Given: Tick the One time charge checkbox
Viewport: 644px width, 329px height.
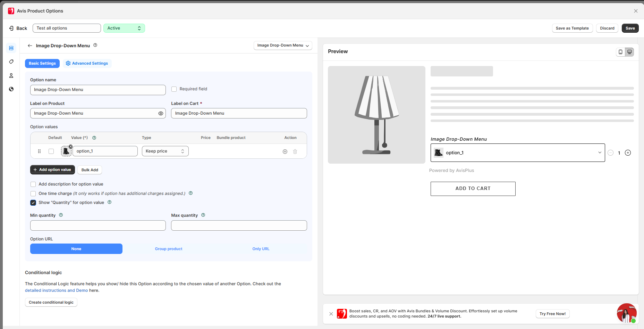Looking at the screenshot, I should tap(33, 194).
